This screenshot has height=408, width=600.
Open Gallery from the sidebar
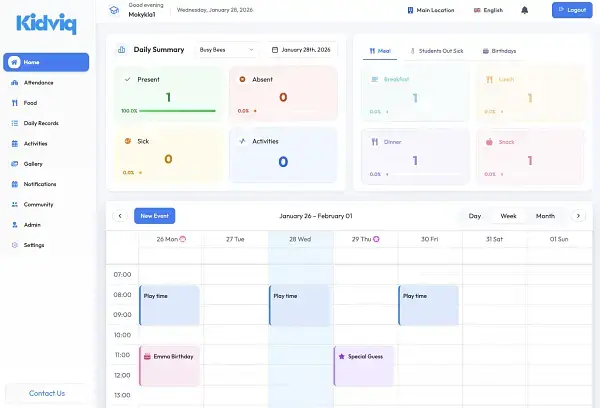coord(32,163)
